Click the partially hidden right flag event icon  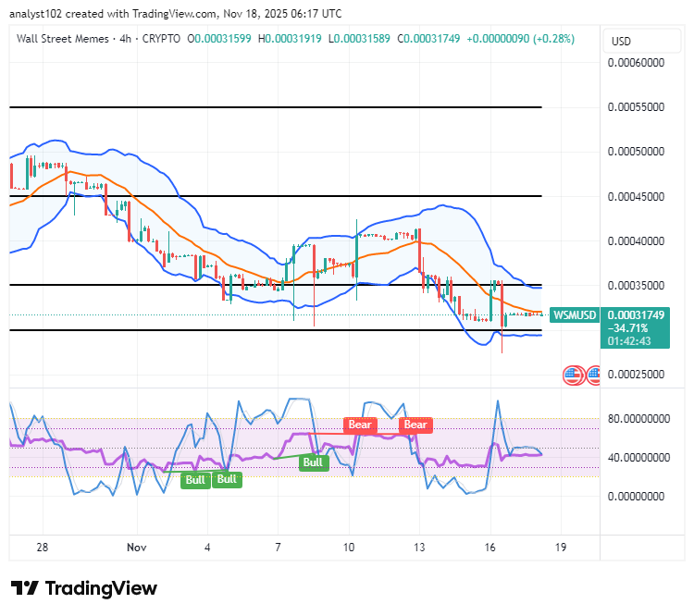(x=594, y=376)
